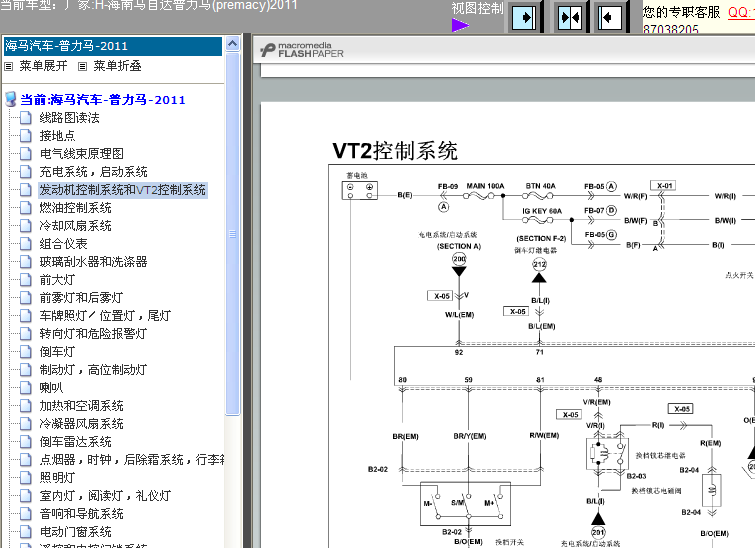
Task: Click the sidebar scrollbar up arrow
Action: [233, 44]
